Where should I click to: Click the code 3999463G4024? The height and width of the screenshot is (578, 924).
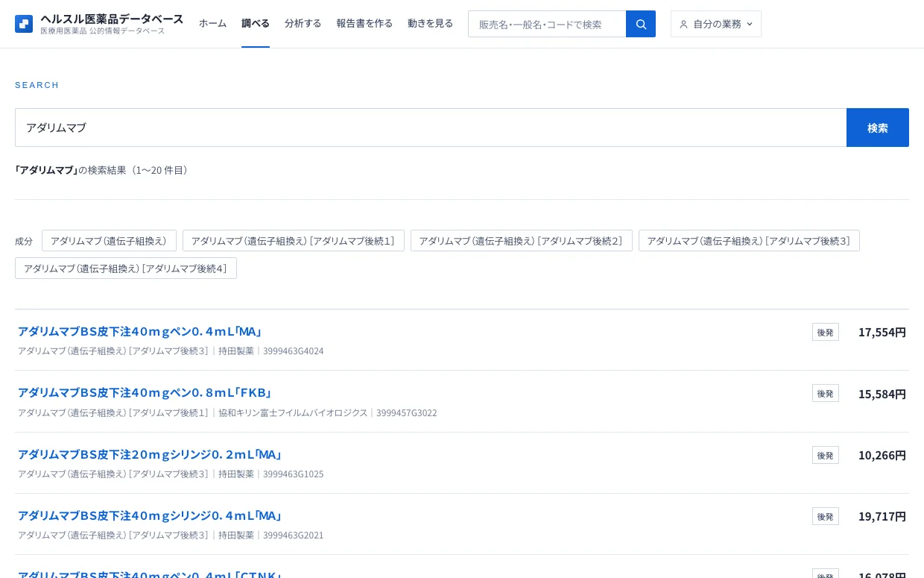click(x=294, y=351)
